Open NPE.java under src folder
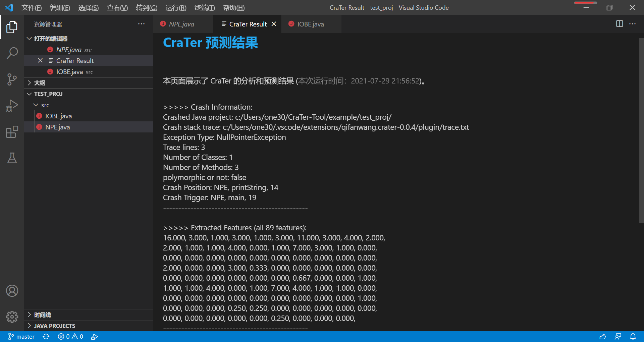Viewport: 644px width, 342px height. [89, 127]
